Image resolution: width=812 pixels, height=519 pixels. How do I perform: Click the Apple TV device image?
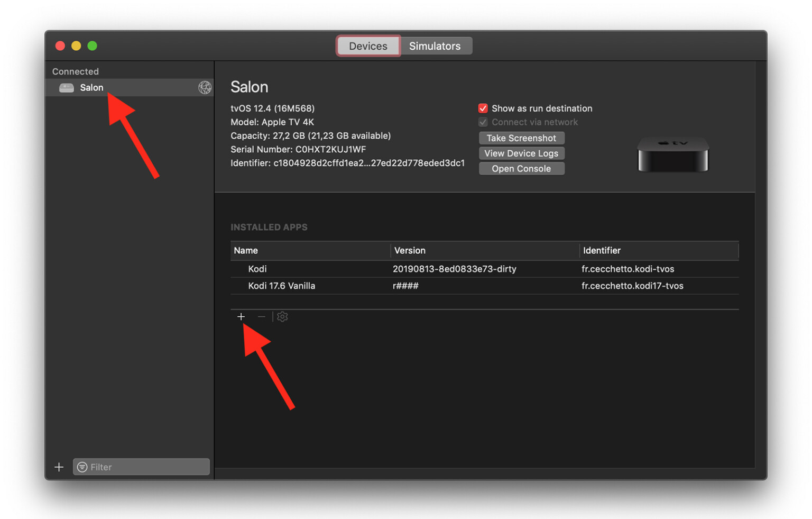[673, 154]
